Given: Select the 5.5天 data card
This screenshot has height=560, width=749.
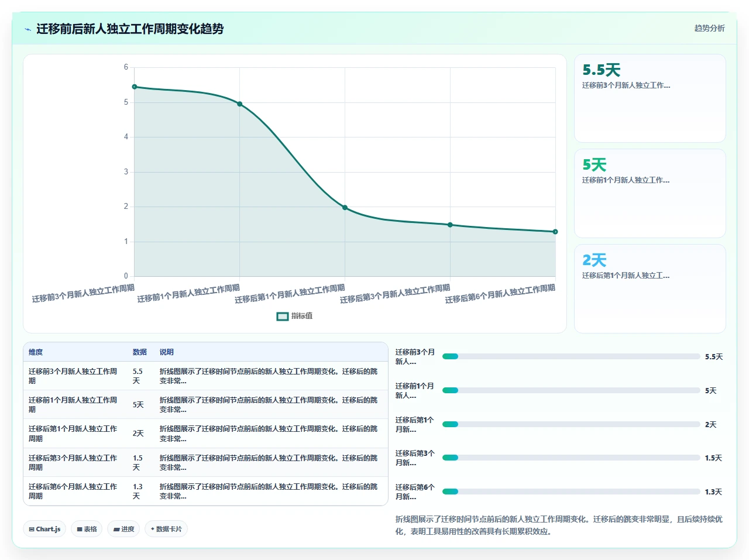Looking at the screenshot, I should 650,98.
